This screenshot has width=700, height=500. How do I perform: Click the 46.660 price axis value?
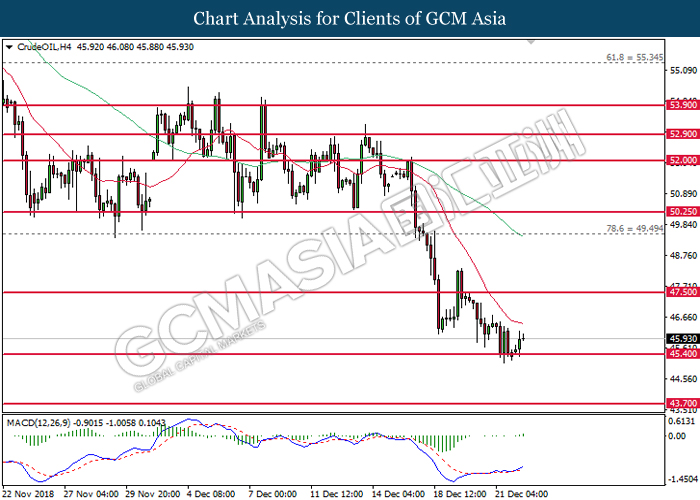tap(683, 317)
